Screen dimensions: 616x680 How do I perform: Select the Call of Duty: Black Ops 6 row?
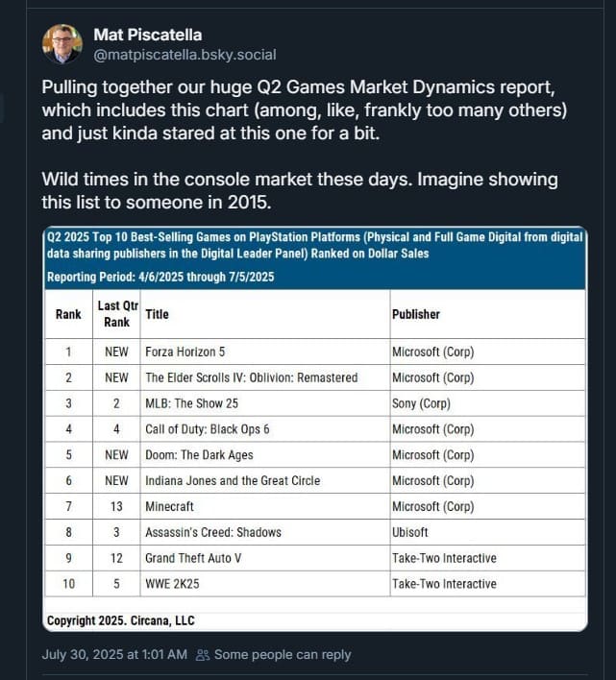(315, 429)
